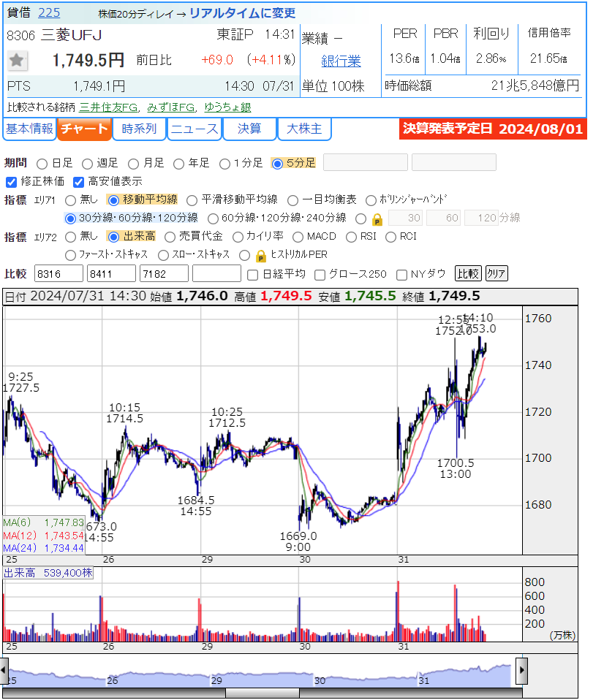
Task: Select the MACD indicator radio
Action: click(298, 237)
